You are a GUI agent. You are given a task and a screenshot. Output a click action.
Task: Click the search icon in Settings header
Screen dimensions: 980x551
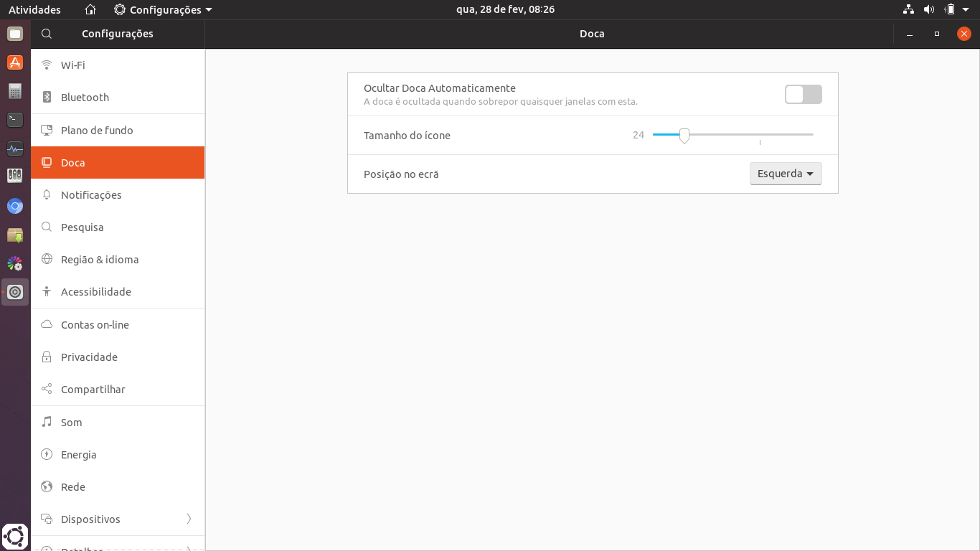pos(47,34)
